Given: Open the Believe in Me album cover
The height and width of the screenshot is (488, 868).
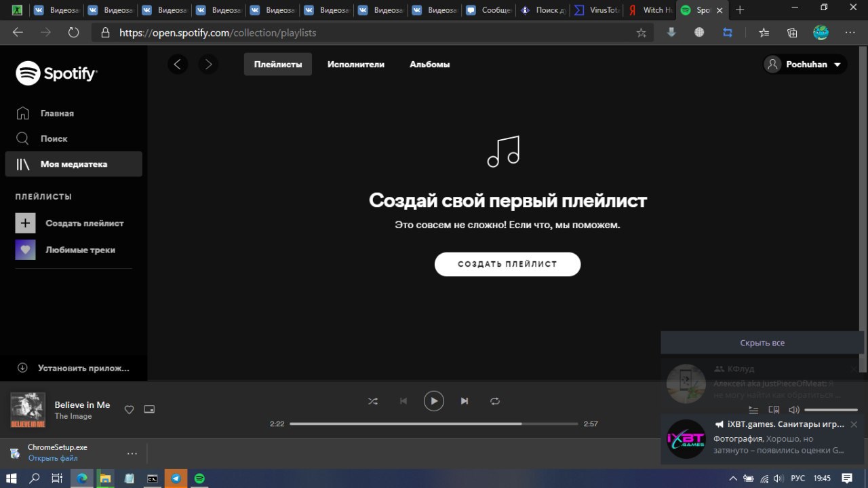Looking at the screenshot, I should 28,410.
